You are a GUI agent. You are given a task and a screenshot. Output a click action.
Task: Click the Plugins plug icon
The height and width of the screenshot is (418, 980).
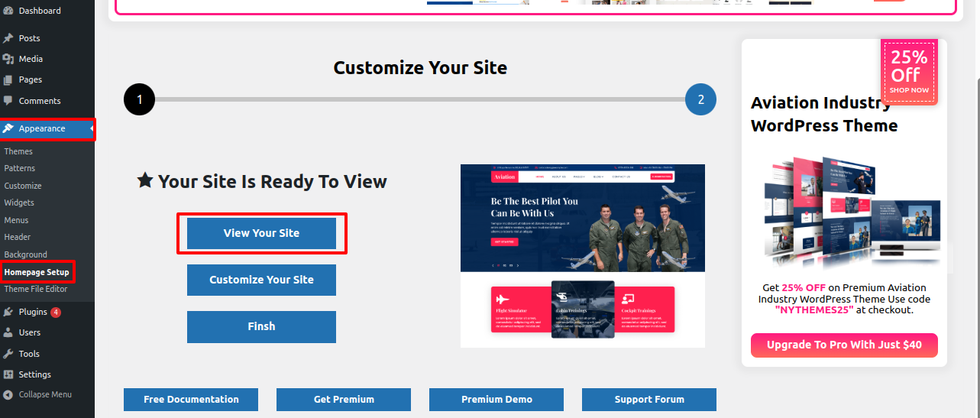[x=8, y=312]
